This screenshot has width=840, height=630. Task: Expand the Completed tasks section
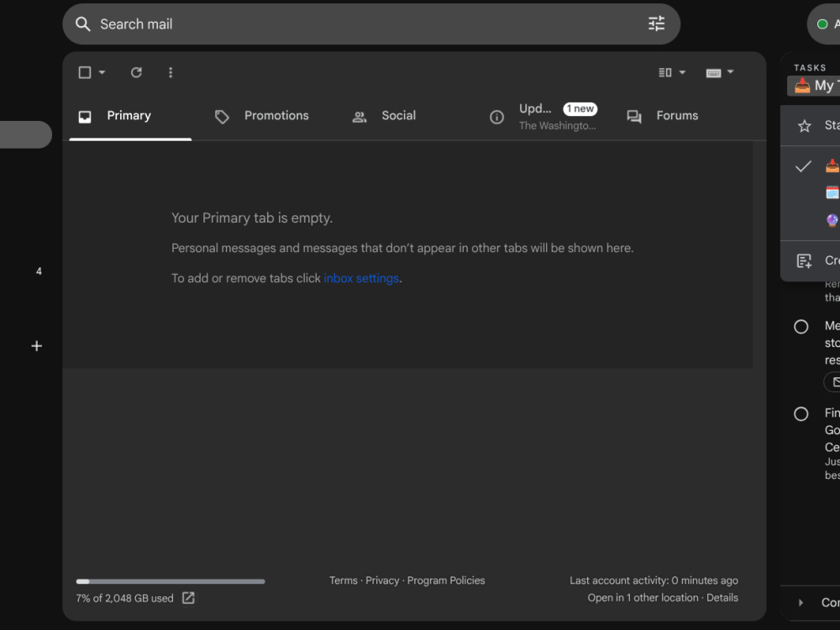pos(801,602)
